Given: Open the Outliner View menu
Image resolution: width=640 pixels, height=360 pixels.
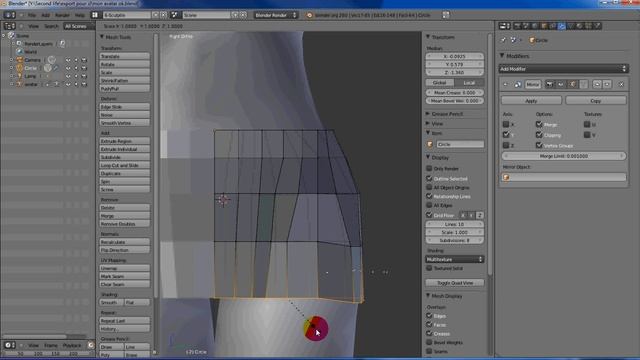Looking at the screenshot, I should tap(33, 27).
